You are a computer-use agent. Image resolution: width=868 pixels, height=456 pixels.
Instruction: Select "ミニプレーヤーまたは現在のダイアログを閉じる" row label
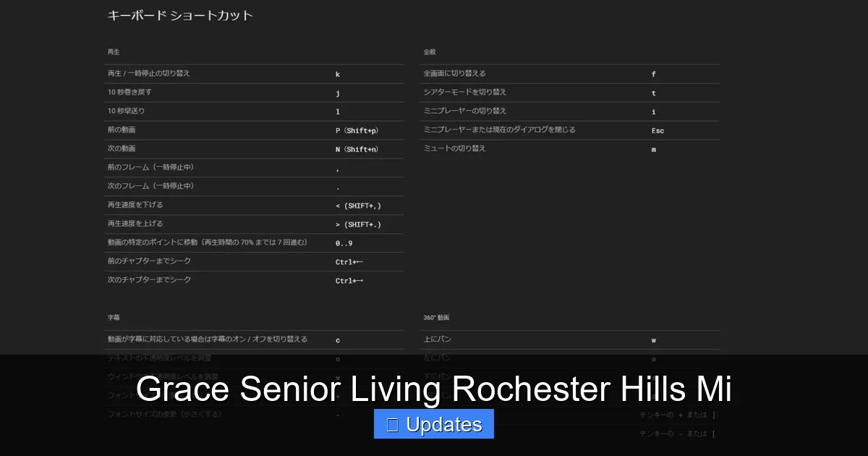click(499, 130)
